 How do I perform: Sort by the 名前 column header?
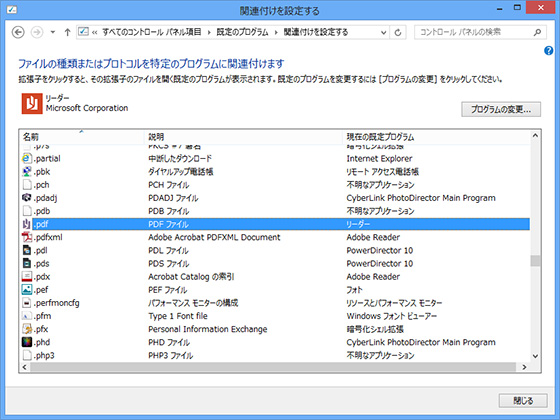coord(82,137)
